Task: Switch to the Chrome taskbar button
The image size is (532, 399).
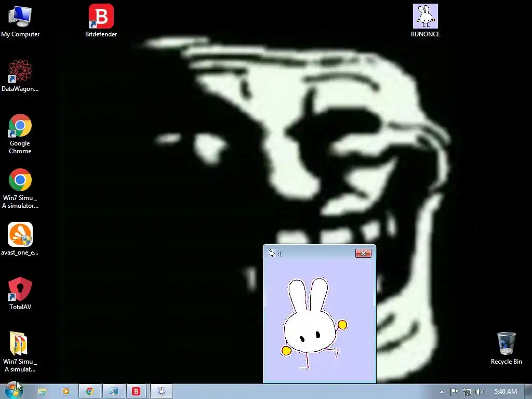Action: pos(90,392)
